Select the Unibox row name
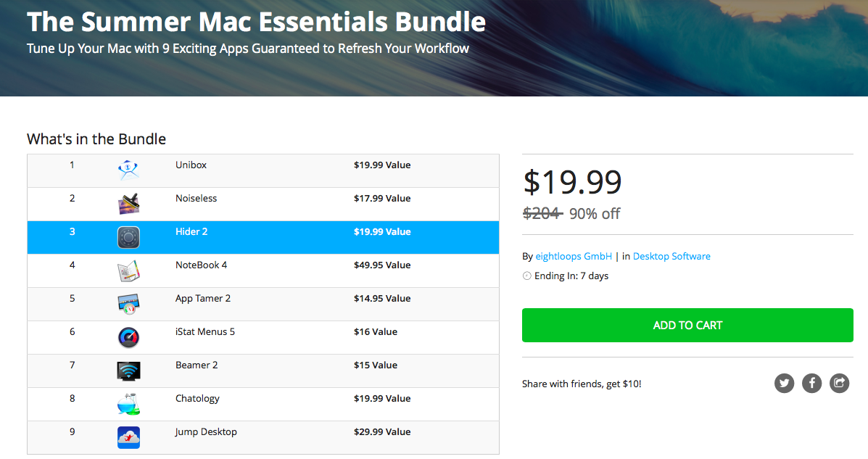Screen dimensions: 868x459 [x=191, y=165]
